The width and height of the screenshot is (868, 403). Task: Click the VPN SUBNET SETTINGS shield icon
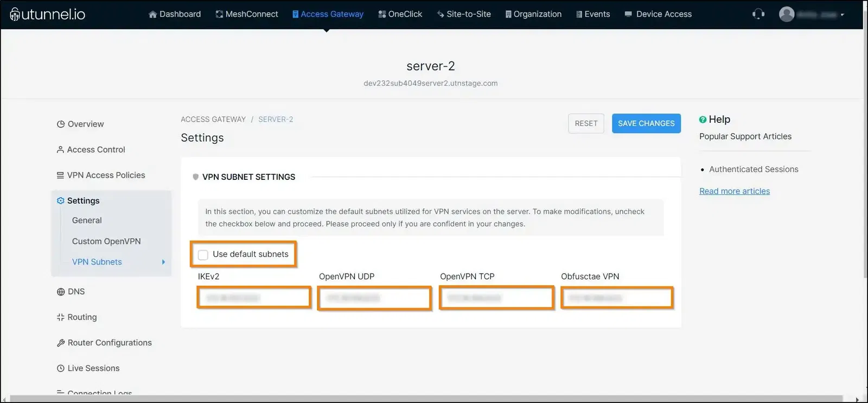[196, 177]
